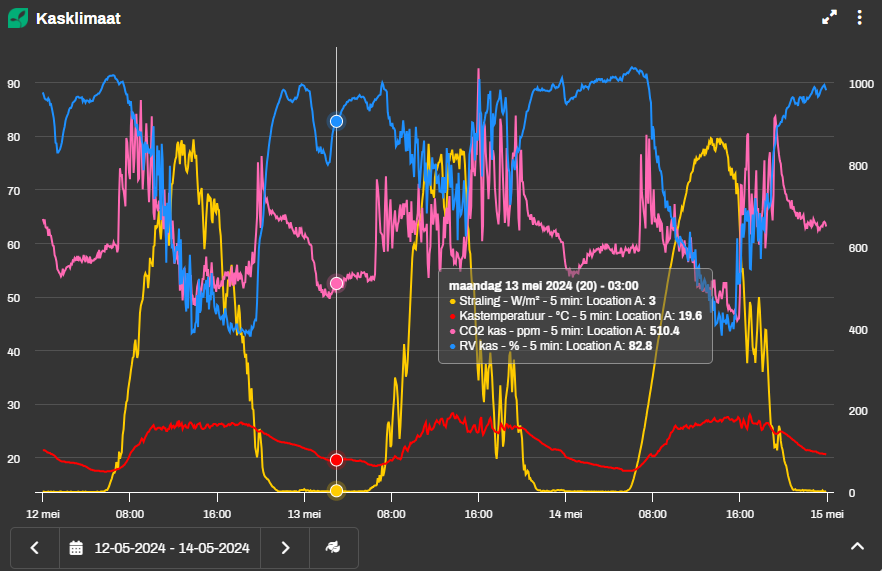Click the red Kastemperatuur data point marker
The height and width of the screenshot is (571, 882).
(337, 460)
